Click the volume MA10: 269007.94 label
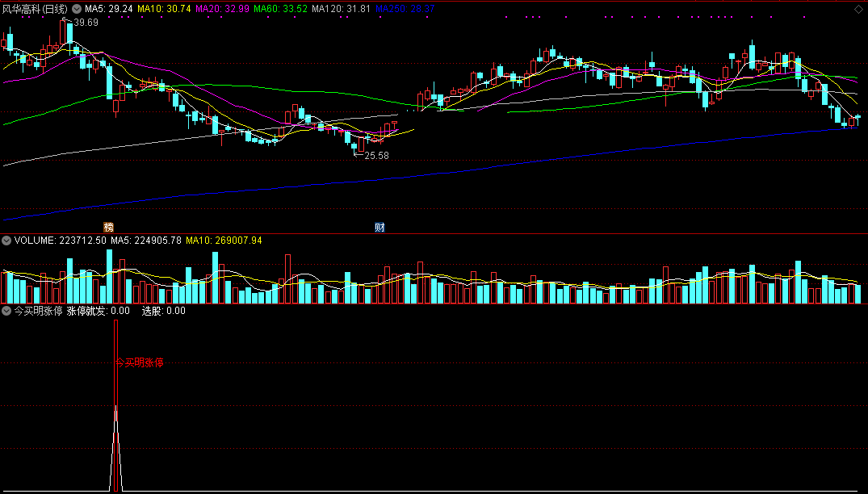The height and width of the screenshot is (494, 868). tap(224, 241)
